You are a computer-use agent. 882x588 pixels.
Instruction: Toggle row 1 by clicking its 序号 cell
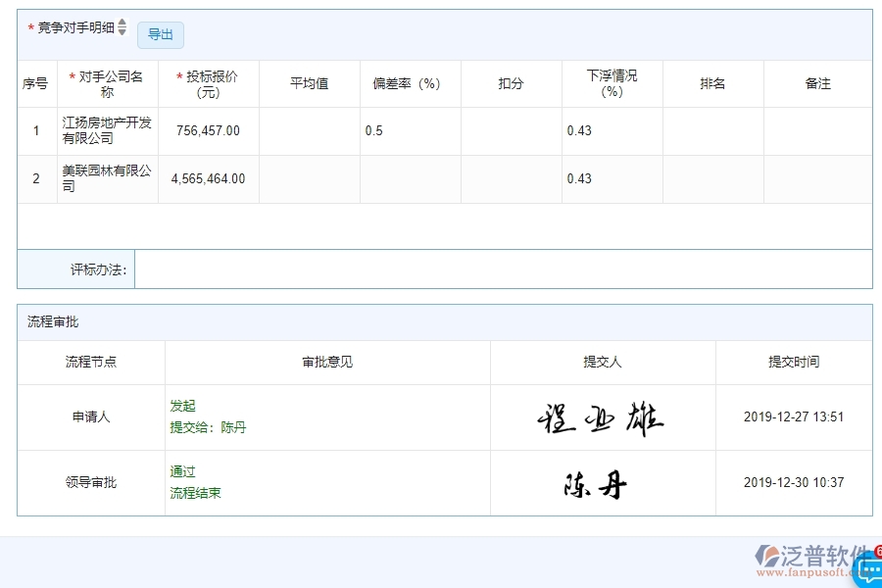(35, 130)
